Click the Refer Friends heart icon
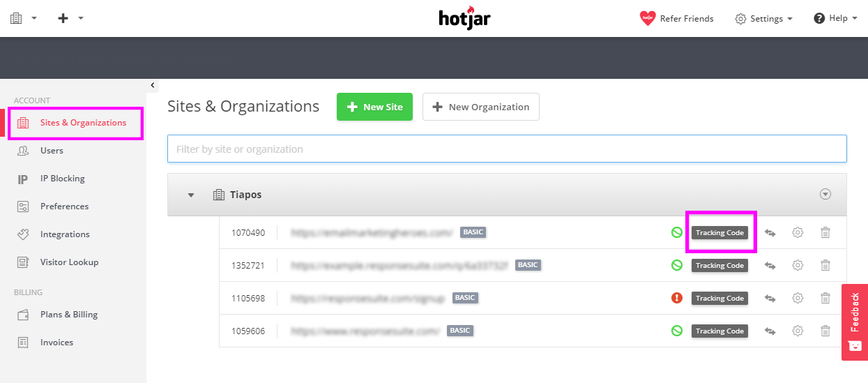The height and width of the screenshot is (383, 868). click(x=648, y=18)
